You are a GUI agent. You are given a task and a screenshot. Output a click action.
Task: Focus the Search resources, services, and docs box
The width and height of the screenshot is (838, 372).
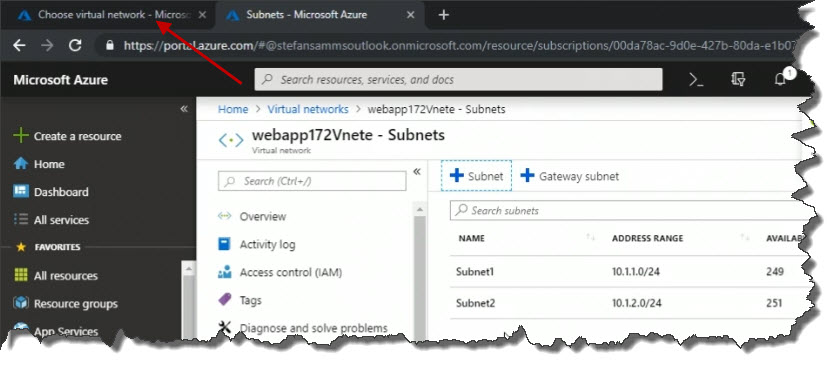[x=458, y=80]
